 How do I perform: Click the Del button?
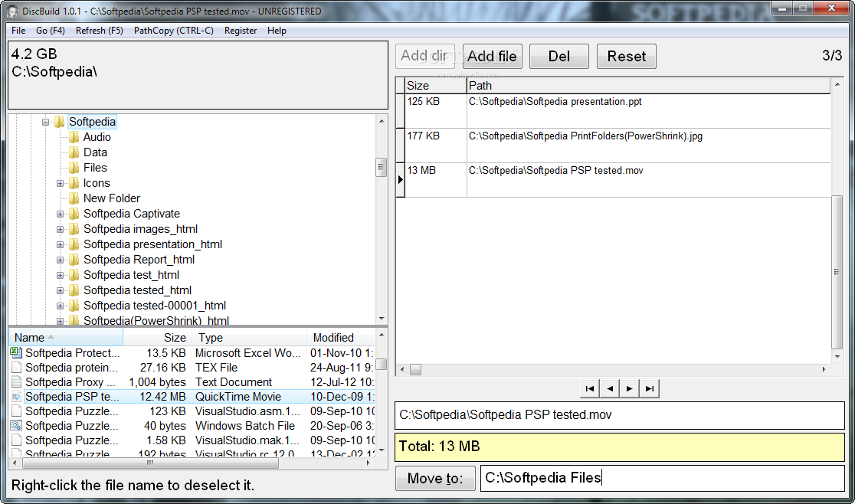[x=559, y=56]
